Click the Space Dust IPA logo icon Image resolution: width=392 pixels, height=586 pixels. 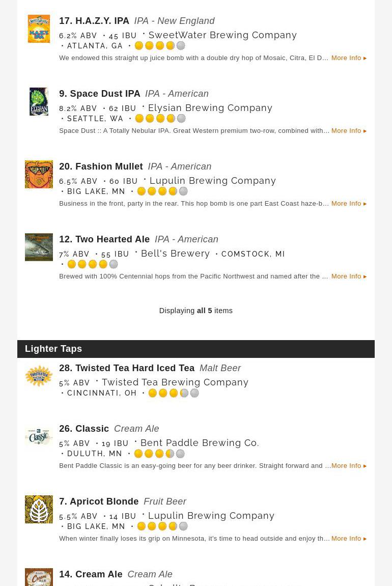(x=39, y=102)
